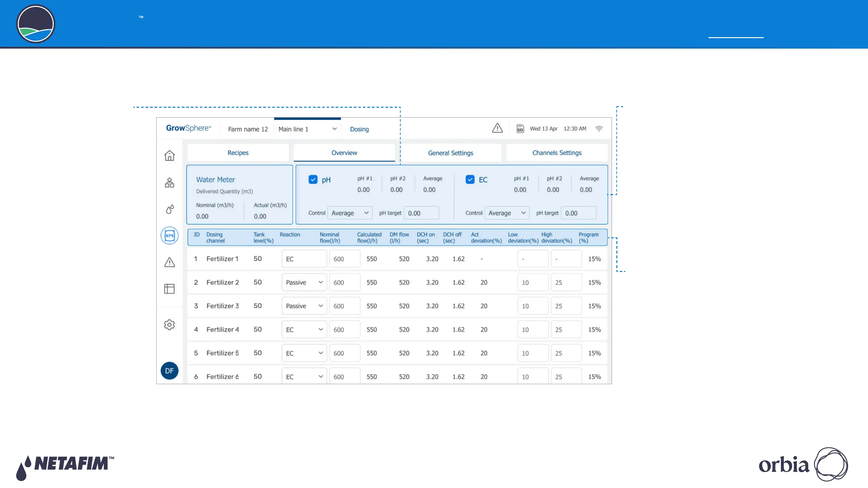Click the Wed 13 Apr date
Image resolution: width=868 pixels, height=488 pixels.
544,129
